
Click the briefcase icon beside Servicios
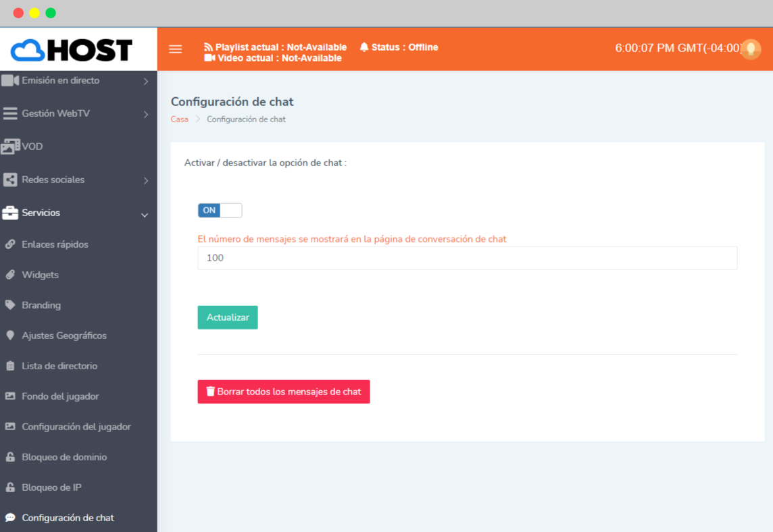point(10,213)
